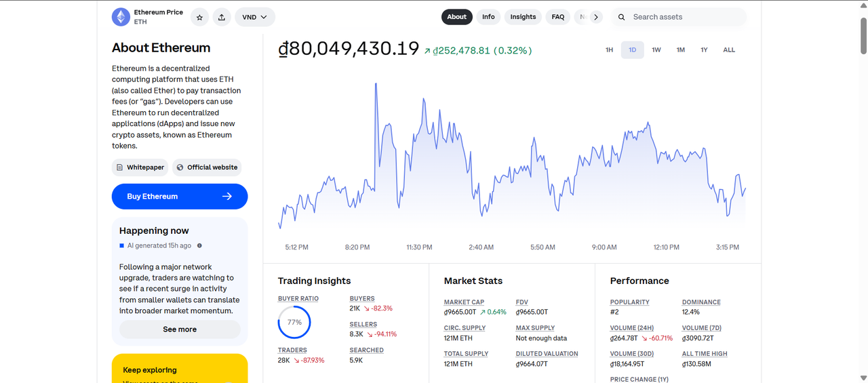Screen dimensions: 868x383
Task: Click the BUYER RATIO label
Action: pos(298,299)
